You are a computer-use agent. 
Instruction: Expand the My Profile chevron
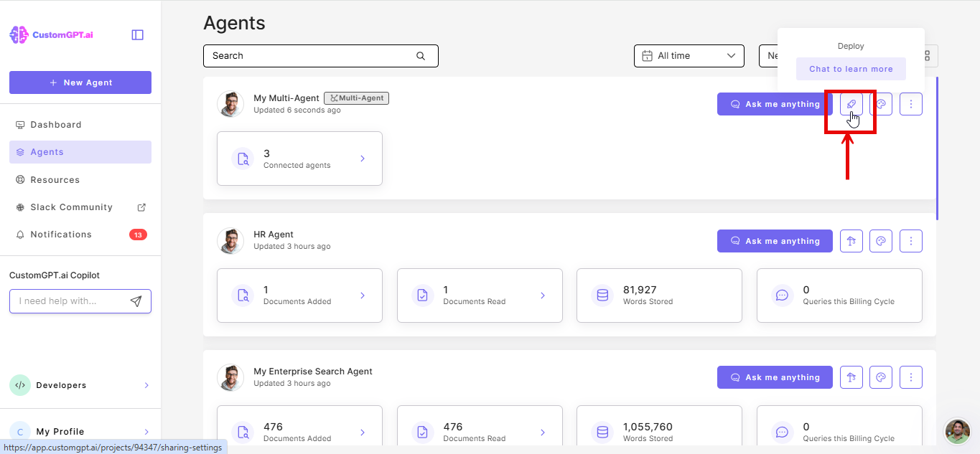click(x=146, y=432)
